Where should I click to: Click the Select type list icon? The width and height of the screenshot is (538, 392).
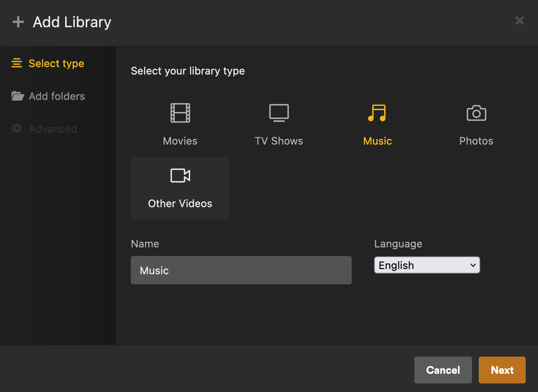point(17,63)
